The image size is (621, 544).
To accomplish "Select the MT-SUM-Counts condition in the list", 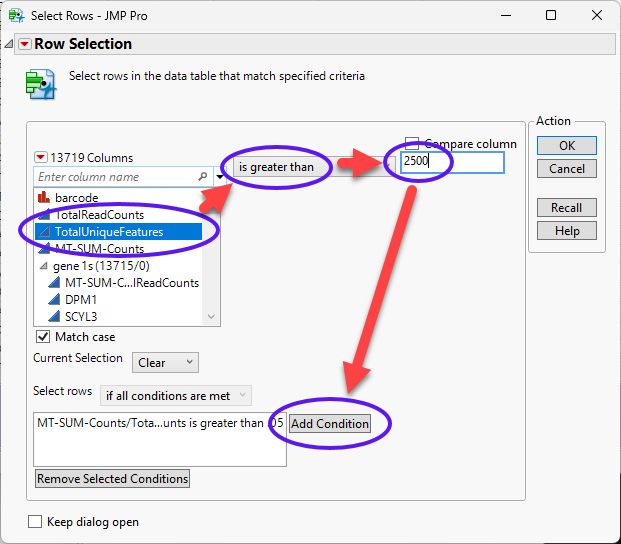I will pos(160,423).
